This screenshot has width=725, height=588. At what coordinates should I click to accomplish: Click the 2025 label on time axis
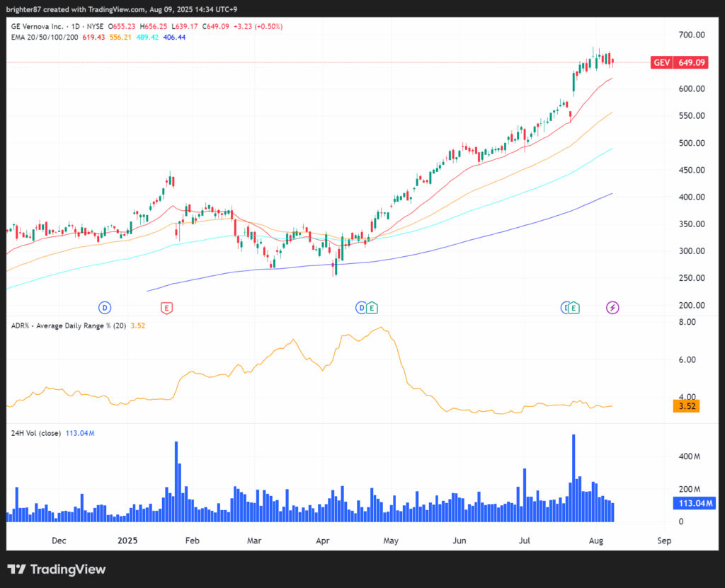127,541
